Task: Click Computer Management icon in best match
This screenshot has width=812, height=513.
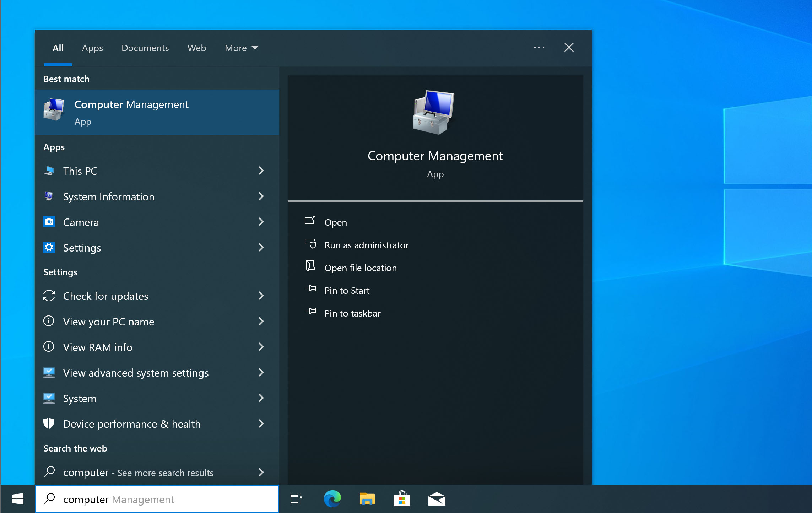Action: point(54,110)
